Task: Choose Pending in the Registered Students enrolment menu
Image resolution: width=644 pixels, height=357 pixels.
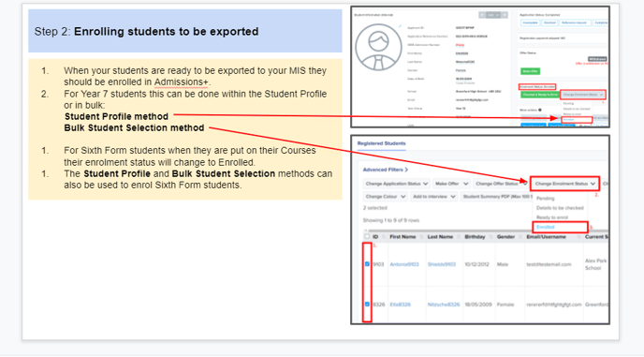Action: (x=546, y=199)
